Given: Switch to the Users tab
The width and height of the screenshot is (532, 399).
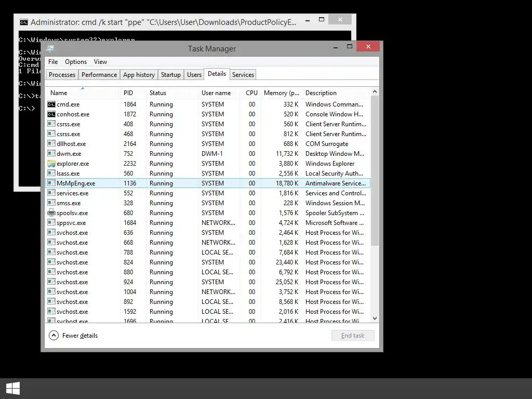Looking at the screenshot, I should click(194, 75).
